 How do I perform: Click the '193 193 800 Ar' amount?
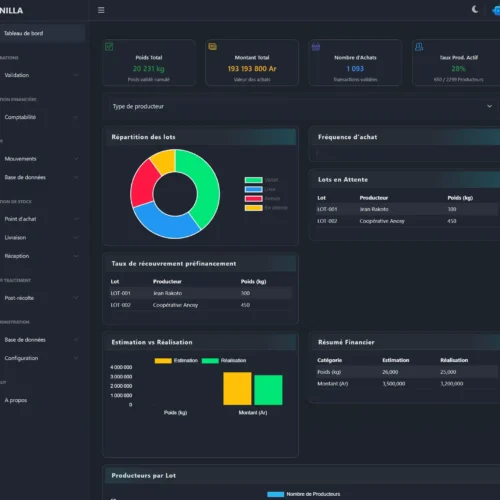252,69
